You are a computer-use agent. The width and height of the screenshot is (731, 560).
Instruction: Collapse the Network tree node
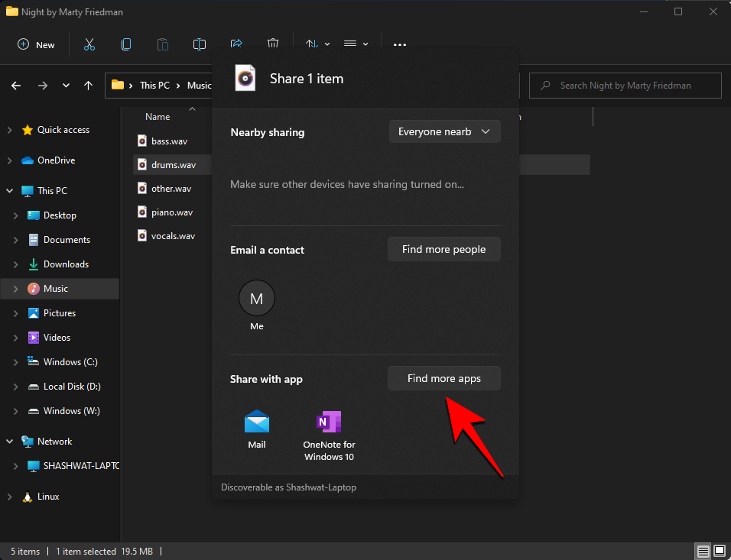coord(9,442)
